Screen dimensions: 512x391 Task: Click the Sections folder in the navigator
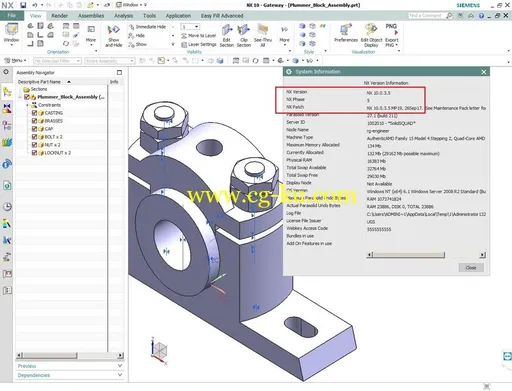coord(35,89)
